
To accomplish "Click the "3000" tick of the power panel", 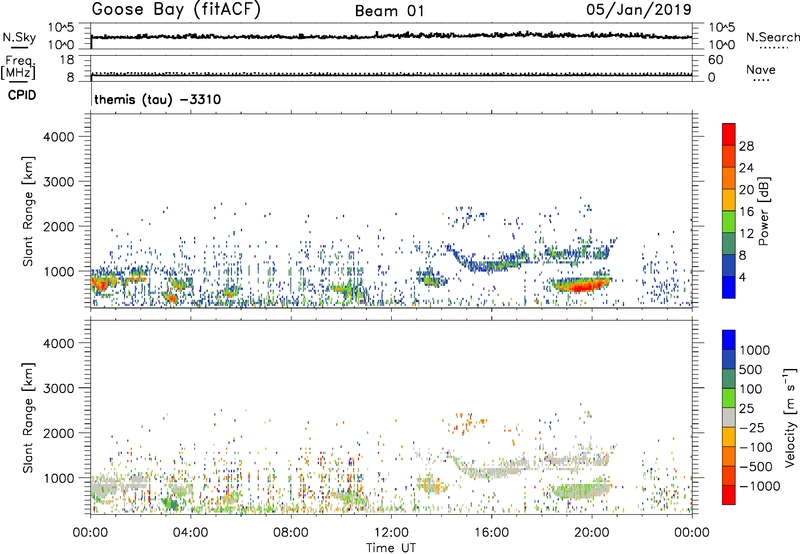I will [59, 182].
